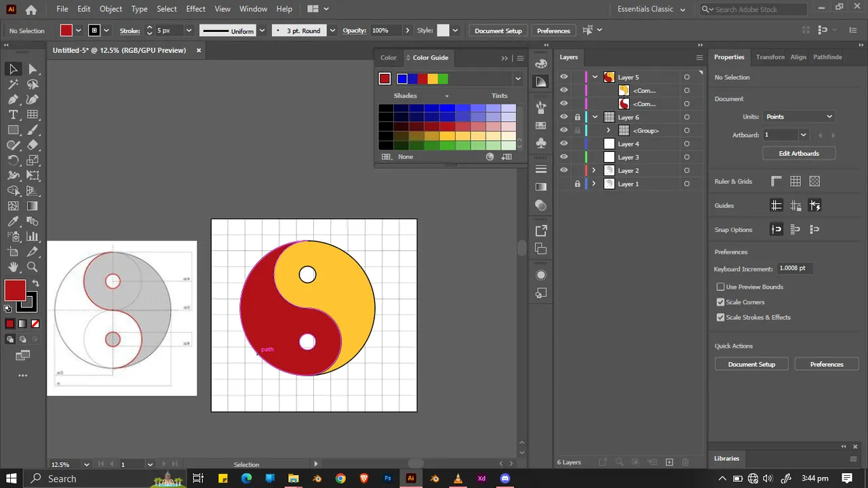The height and width of the screenshot is (488, 868).
Task: Select the Pen tool
Action: (x=13, y=100)
